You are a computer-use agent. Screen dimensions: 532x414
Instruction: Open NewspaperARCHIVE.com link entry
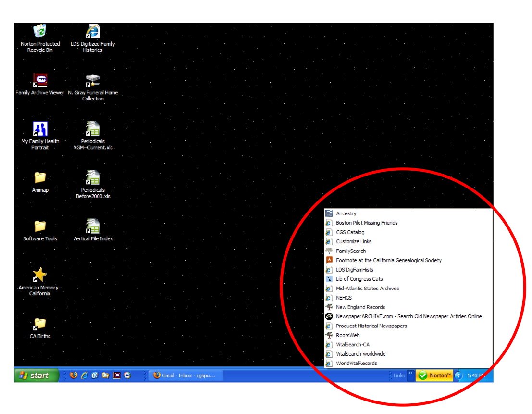(408, 316)
